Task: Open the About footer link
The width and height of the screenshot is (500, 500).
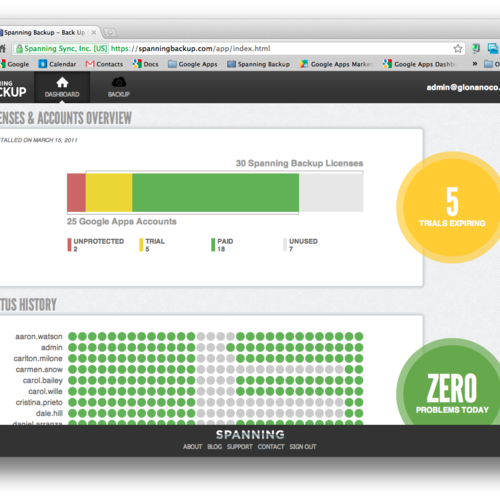Action: coord(192,447)
